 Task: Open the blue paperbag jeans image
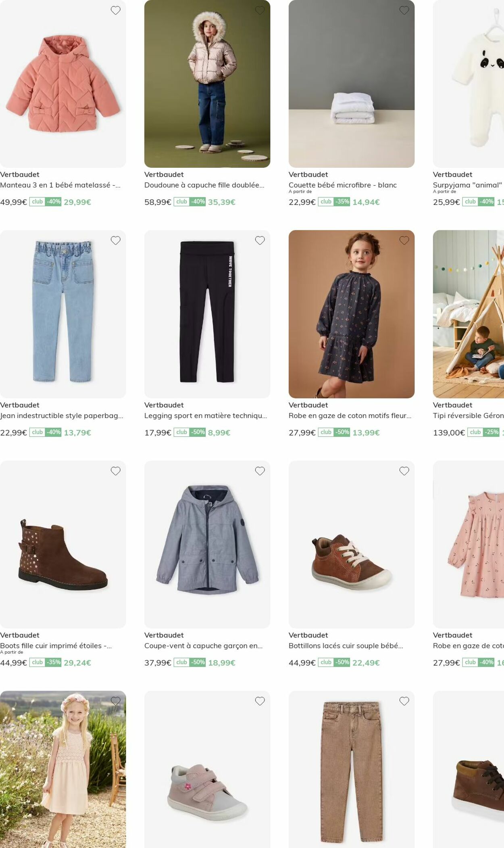point(63,314)
